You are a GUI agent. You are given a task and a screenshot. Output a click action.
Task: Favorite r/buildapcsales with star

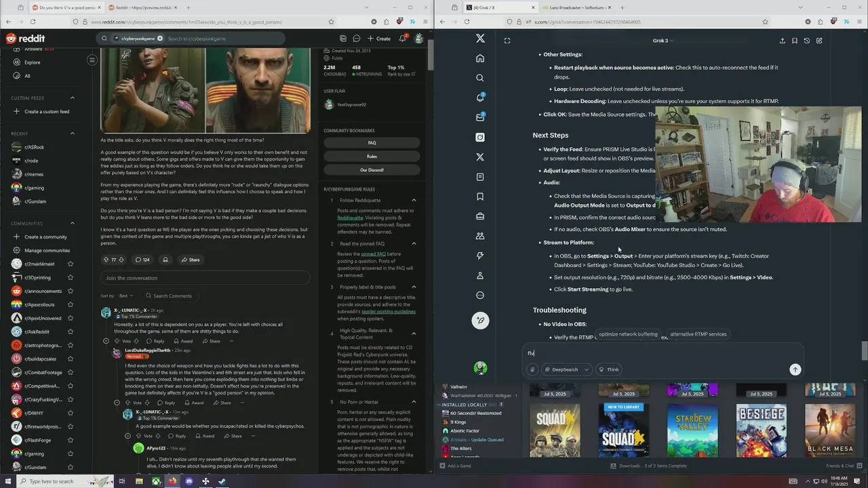[71, 359]
